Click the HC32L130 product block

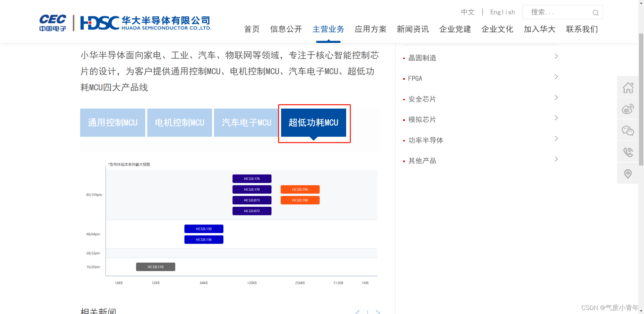pos(204,229)
